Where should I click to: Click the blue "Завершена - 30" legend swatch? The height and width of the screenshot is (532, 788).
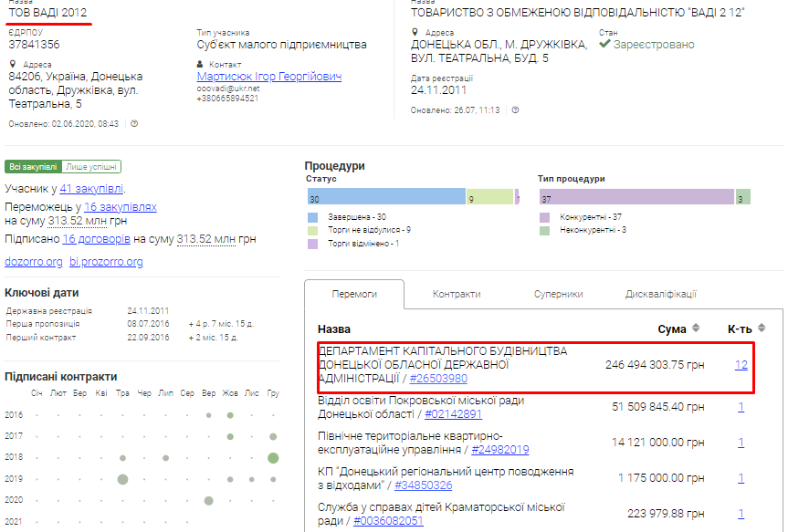[312, 217]
